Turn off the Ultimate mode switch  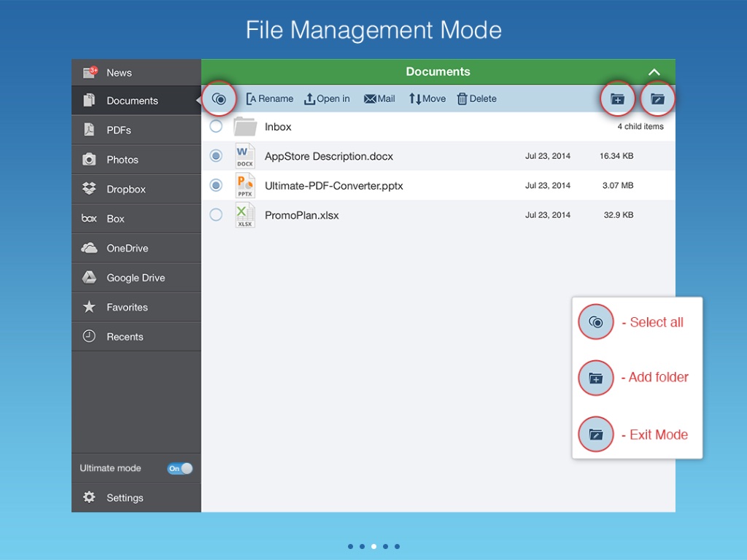(x=179, y=468)
